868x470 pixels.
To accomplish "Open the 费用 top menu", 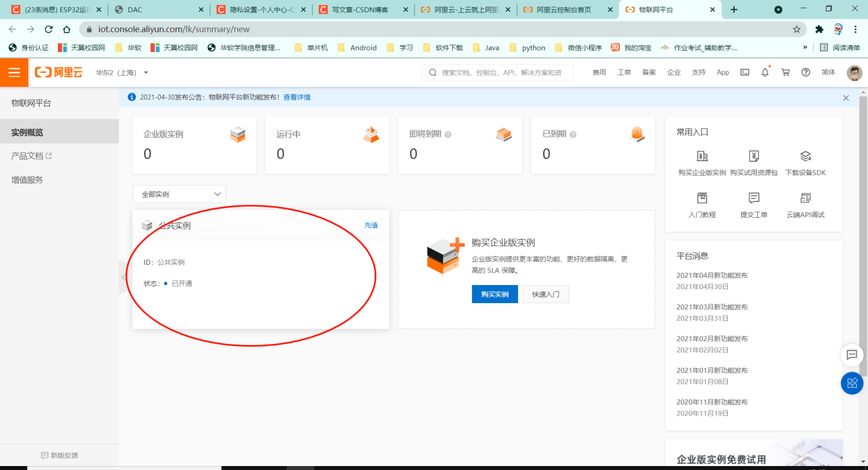I will point(599,72).
